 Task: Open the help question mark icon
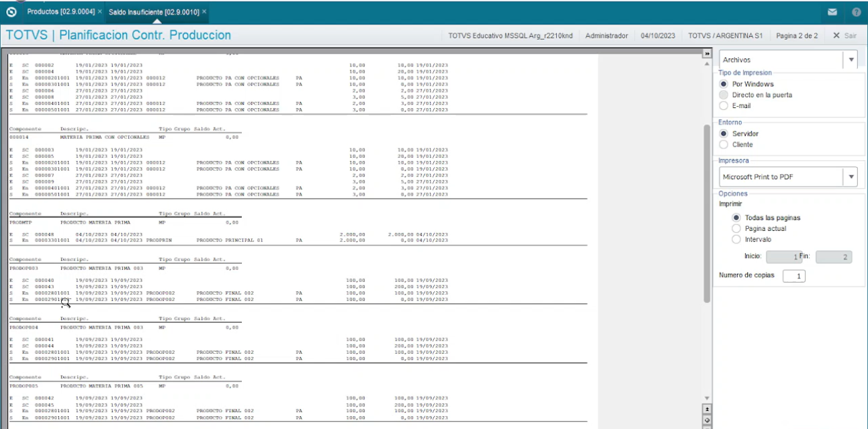pos(857,12)
